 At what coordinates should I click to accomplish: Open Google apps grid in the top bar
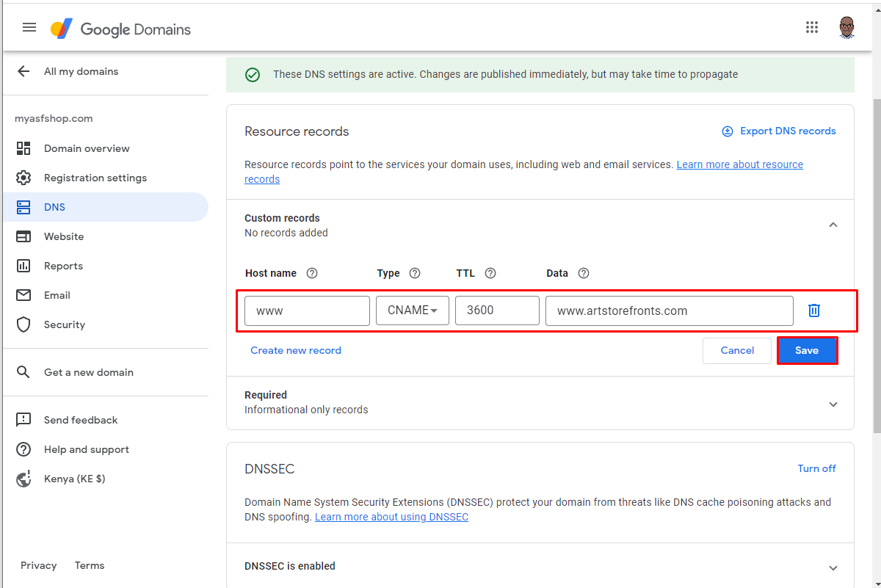click(812, 27)
